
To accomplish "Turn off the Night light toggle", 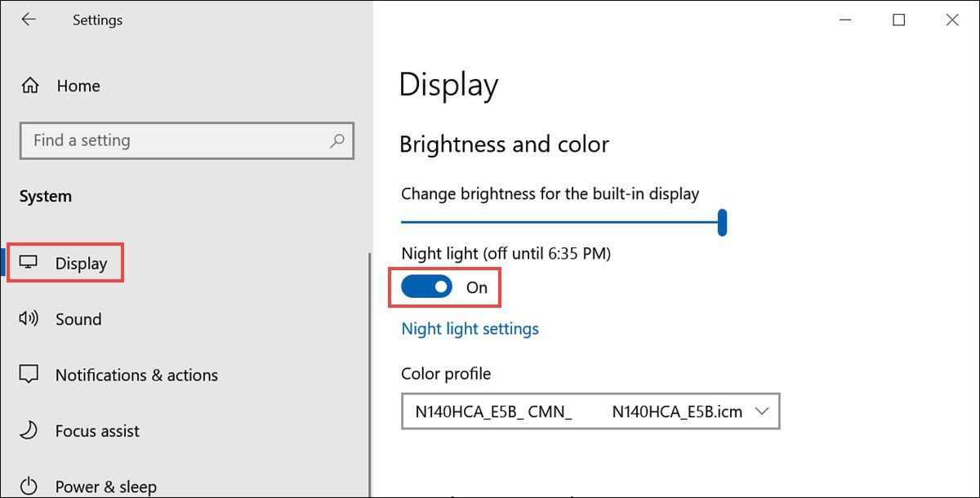I will click(425, 287).
